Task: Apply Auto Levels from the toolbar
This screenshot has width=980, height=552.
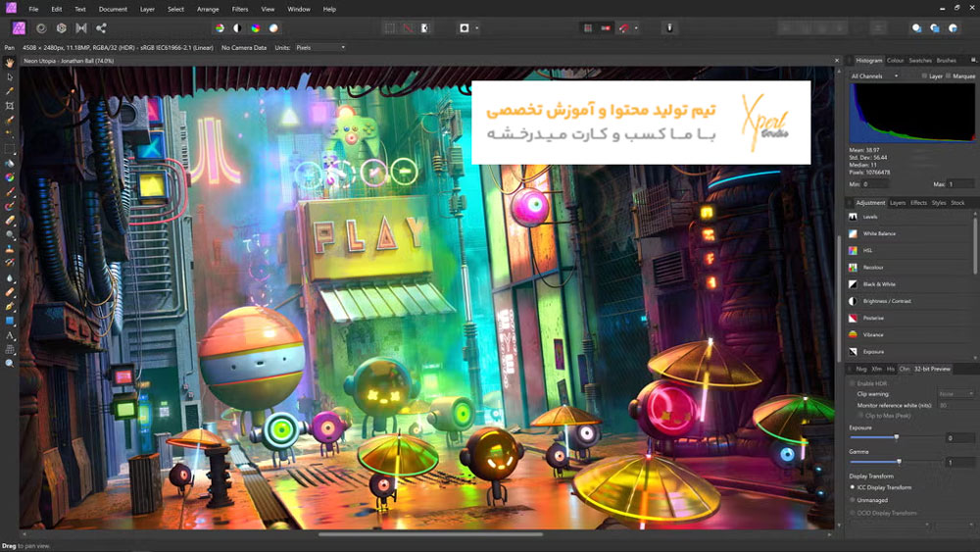Action: 220,28
